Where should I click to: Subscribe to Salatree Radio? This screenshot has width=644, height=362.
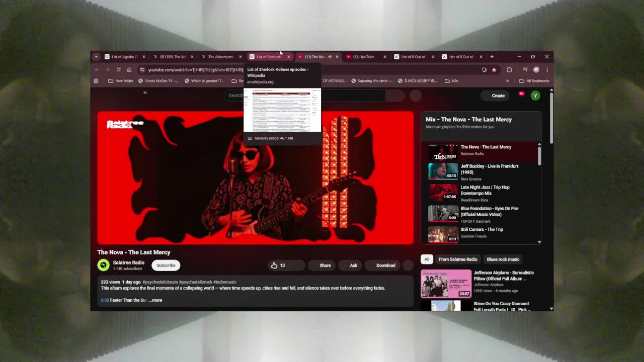coord(166,265)
